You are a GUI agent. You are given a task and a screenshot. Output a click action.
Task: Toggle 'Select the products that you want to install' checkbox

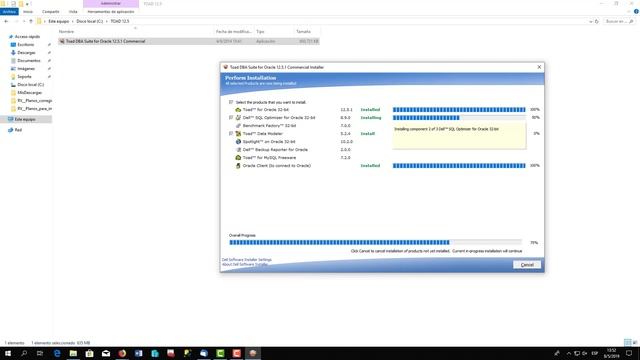point(231,102)
